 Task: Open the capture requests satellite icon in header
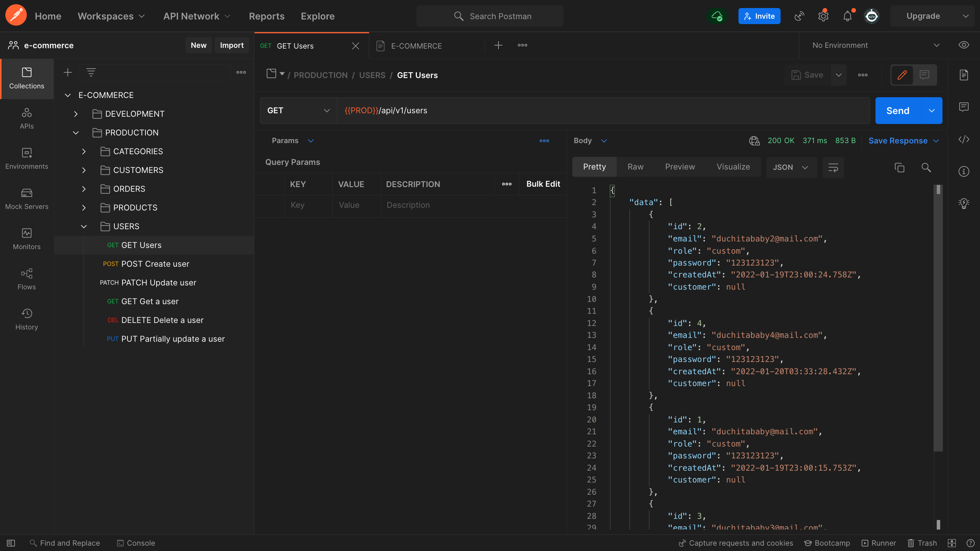(799, 16)
